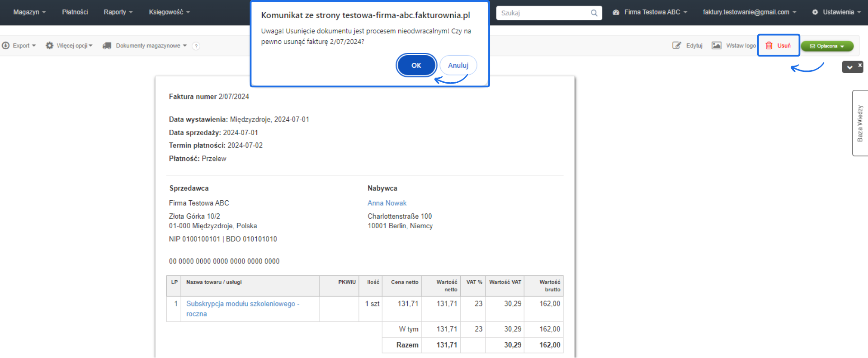Screen dimensions: 868x358
Task: Open the Baza Wiedzy side tab
Action: point(860,123)
